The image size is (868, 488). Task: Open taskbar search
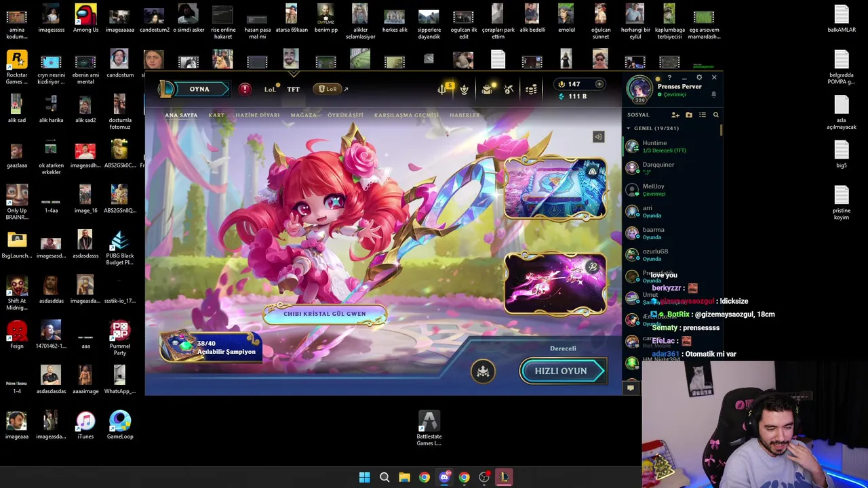pyautogui.click(x=384, y=477)
